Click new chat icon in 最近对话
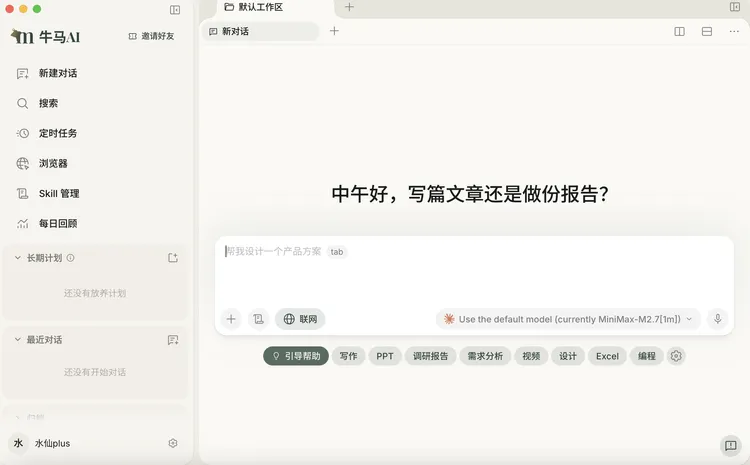Screen dimensions: 750x465 coord(173,340)
